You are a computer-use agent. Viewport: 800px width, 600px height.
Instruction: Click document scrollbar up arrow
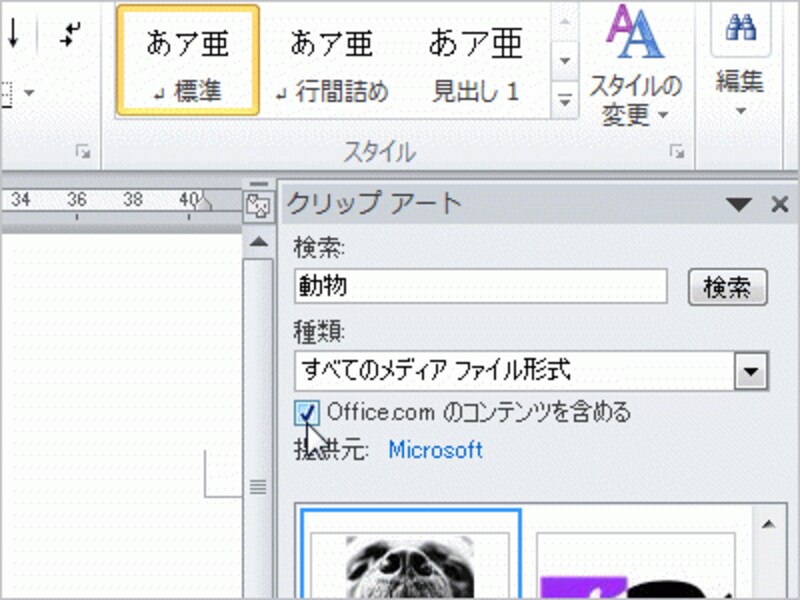pyautogui.click(x=259, y=242)
